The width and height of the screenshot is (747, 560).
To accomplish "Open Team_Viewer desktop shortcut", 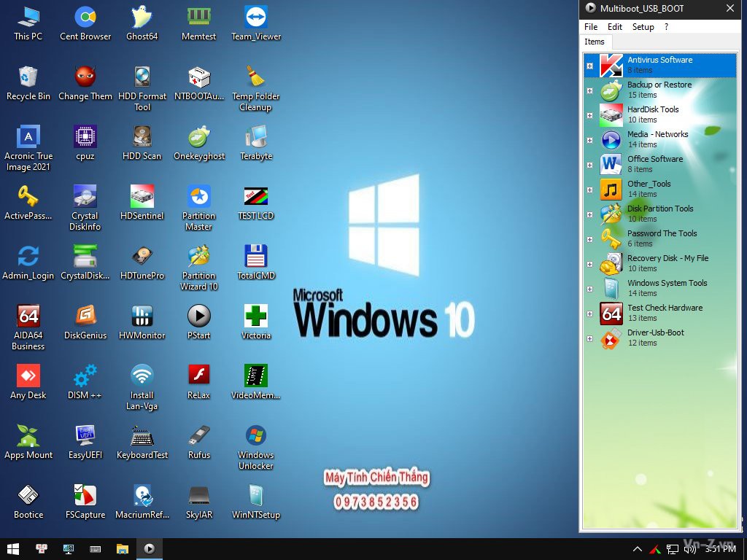I will pyautogui.click(x=256, y=23).
